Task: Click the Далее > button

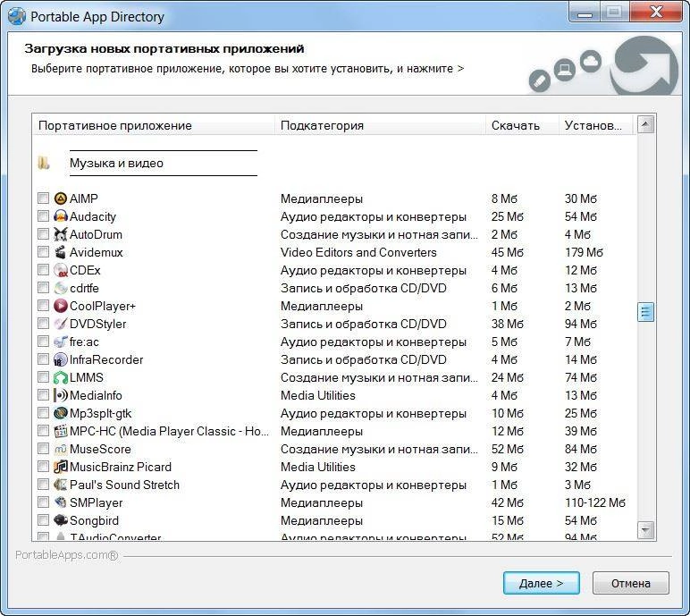Action: (542, 583)
